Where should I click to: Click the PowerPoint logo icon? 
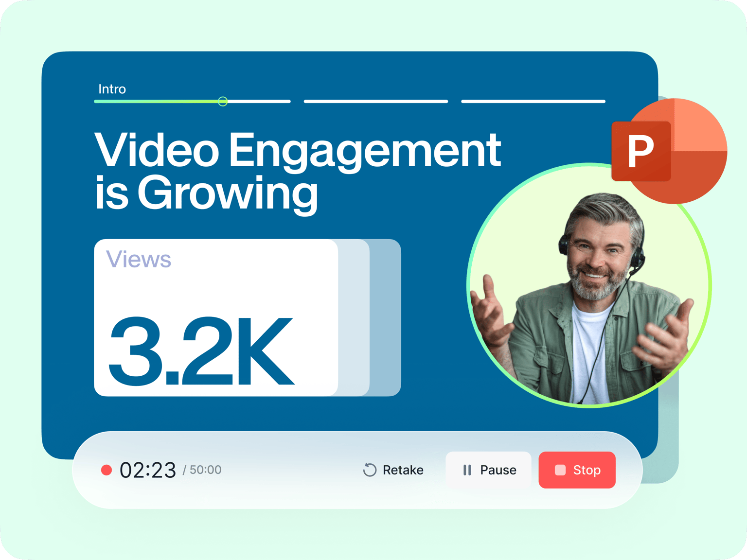(669, 151)
